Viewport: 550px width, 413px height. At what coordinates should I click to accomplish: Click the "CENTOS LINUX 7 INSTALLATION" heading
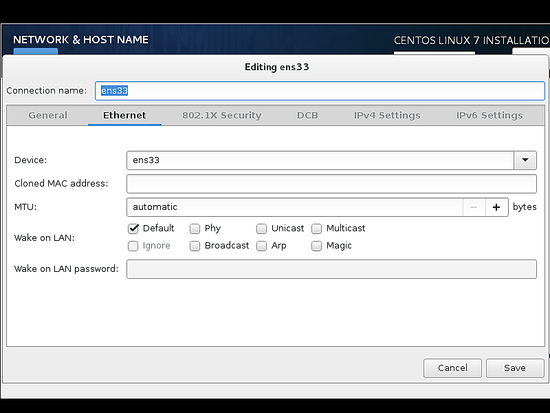click(471, 40)
